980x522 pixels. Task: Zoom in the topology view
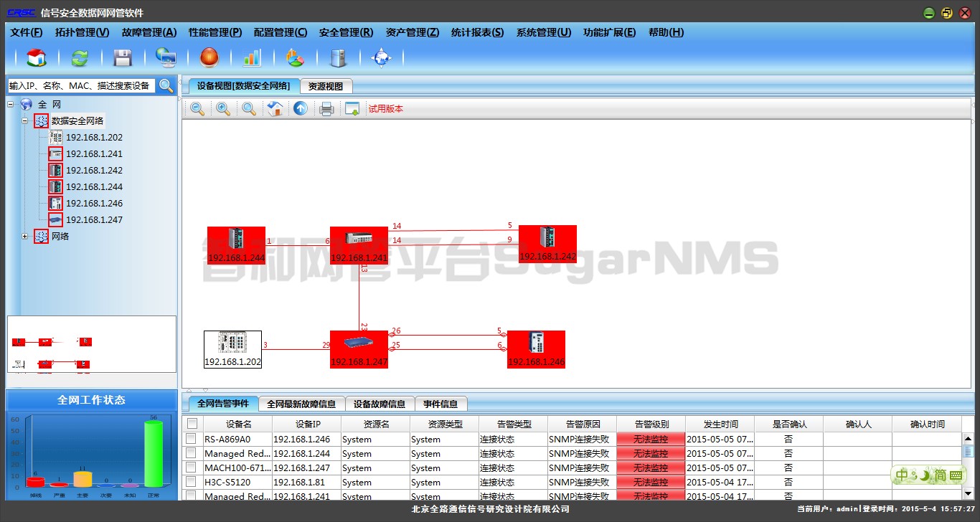(223, 109)
